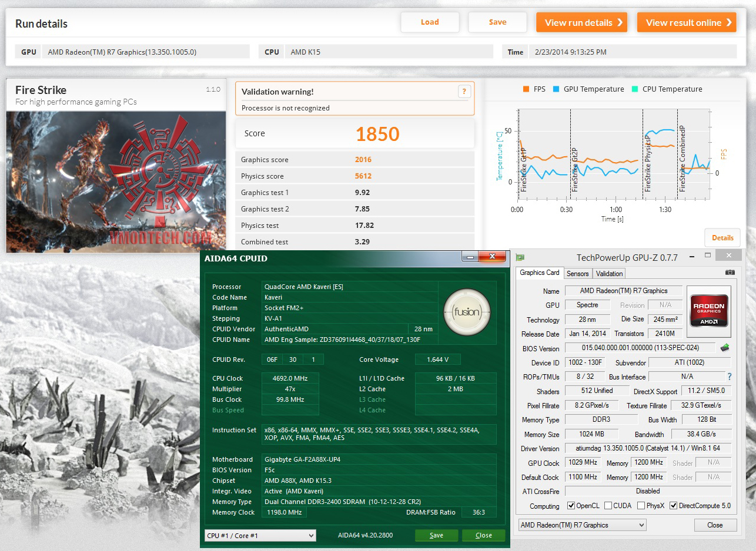Click the GPU field in Run details
This screenshot has width=756, height=551.
click(x=145, y=52)
